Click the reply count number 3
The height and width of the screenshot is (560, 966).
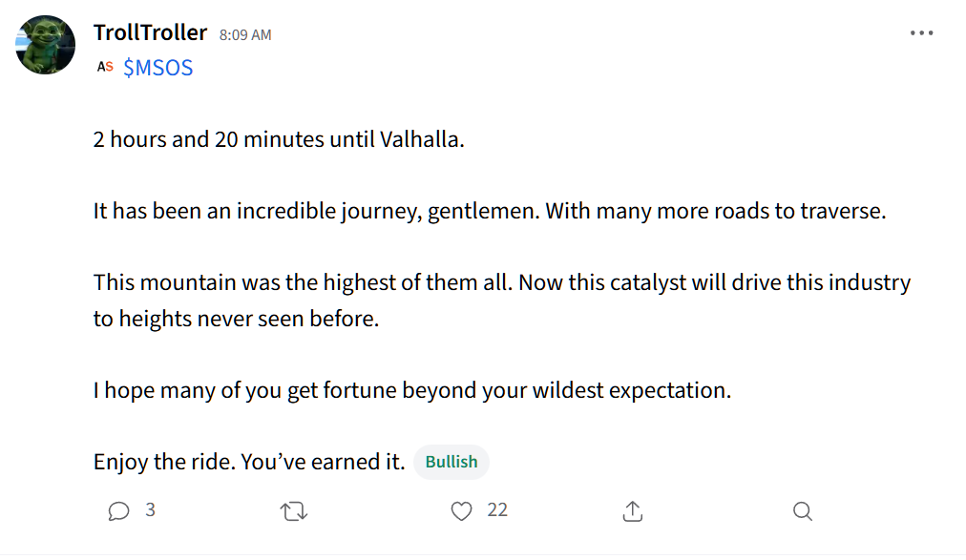pyautogui.click(x=150, y=510)
